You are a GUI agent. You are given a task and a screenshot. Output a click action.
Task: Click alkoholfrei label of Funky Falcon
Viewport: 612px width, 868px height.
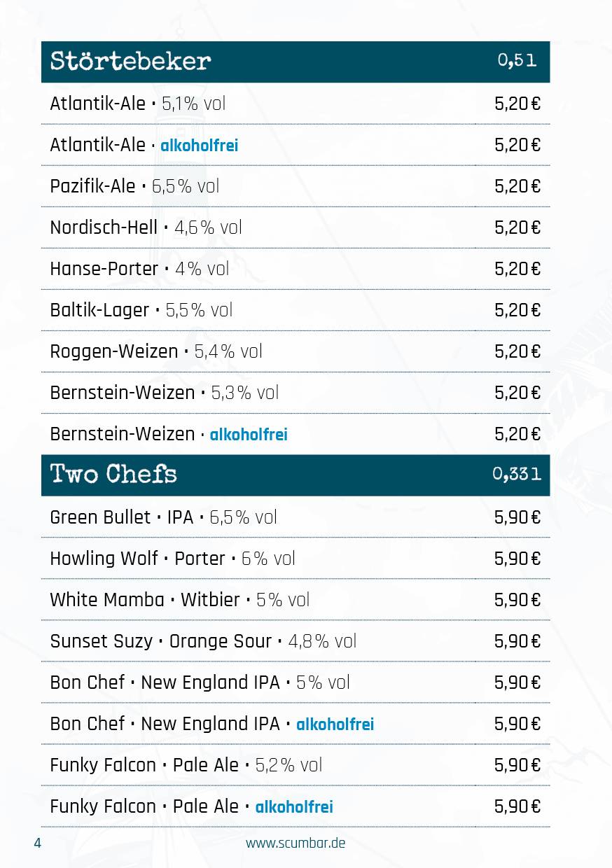[294, 807]
